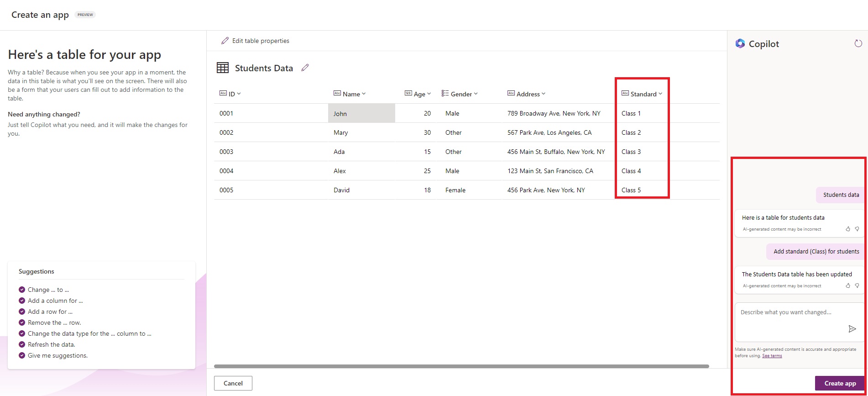The width and height of the screenshot is (868, 396).
Task: Select the 'Add a column for ...' suggestion
Action: 55,301
